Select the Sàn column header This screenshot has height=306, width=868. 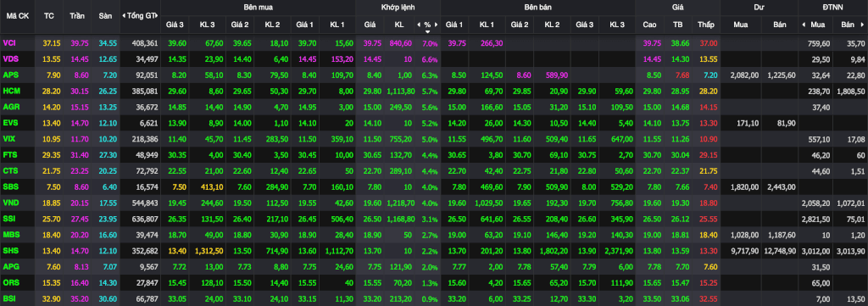click(105, 16)
